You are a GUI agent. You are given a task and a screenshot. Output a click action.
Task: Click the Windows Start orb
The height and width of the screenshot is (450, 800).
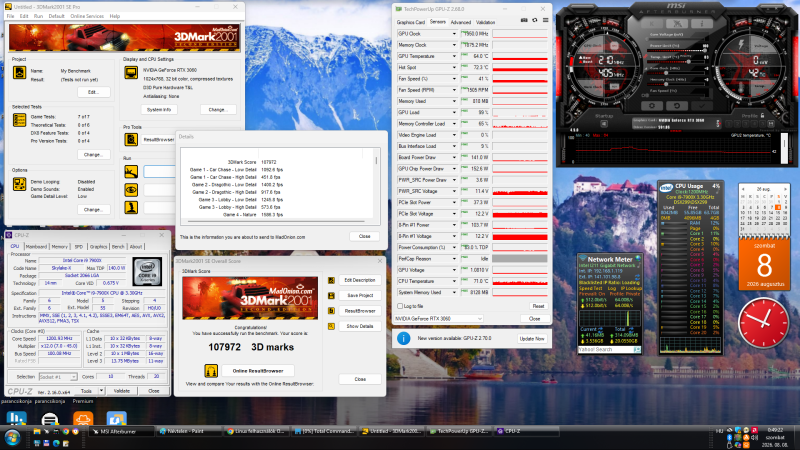point(12,438)
